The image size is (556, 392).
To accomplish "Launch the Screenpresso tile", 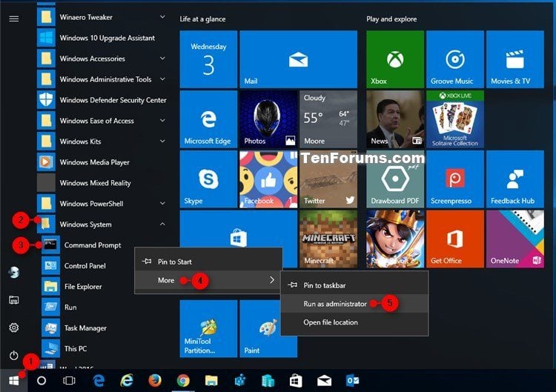I will pyautogui.click(x=455, y=179).
